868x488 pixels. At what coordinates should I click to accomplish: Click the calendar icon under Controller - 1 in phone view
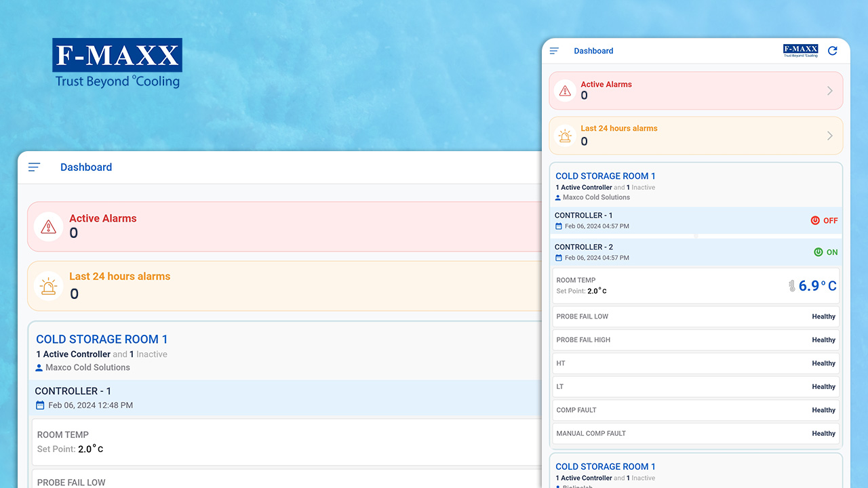point(559,226)
